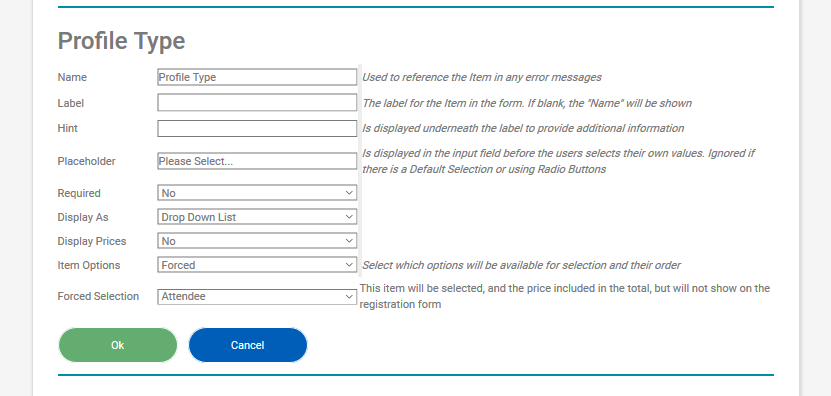Viewport: 831px width, 396px height.
Task: Expand the Item Options dropdown set to Forced
Action: pyautogui.click(x=257, y=265)
